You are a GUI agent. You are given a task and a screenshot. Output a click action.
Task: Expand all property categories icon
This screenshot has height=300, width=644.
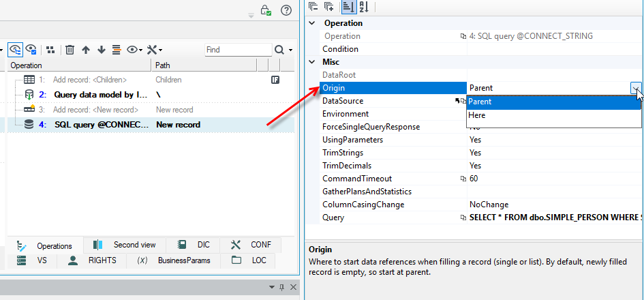point(328,7)
